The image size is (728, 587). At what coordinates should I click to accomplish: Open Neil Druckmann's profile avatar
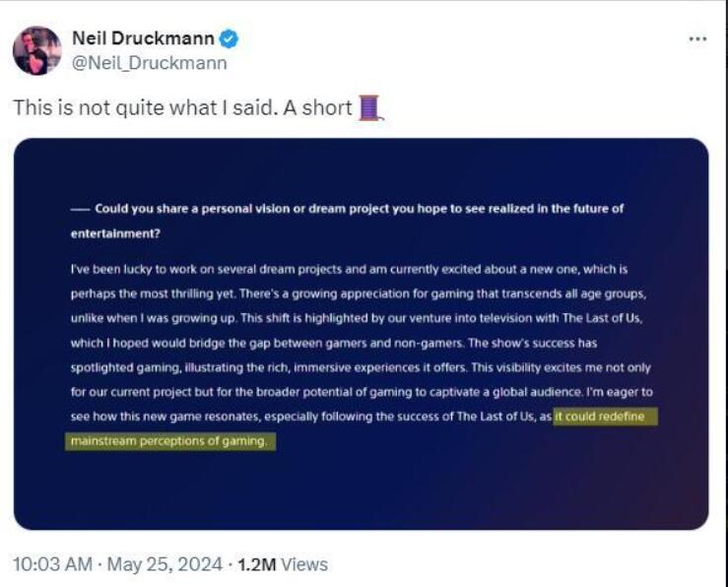(x=37, y=51)
